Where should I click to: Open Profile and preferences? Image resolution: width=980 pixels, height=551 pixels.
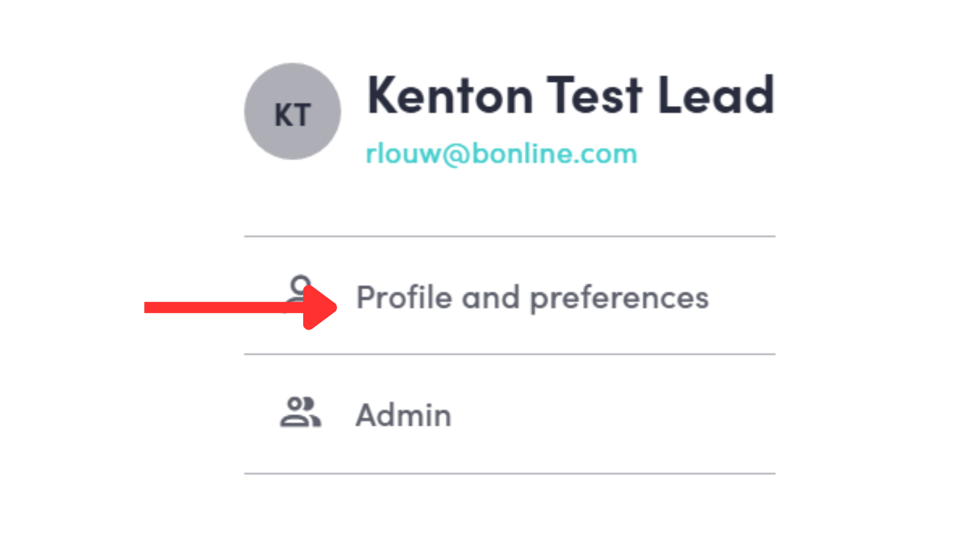point(532,297)
